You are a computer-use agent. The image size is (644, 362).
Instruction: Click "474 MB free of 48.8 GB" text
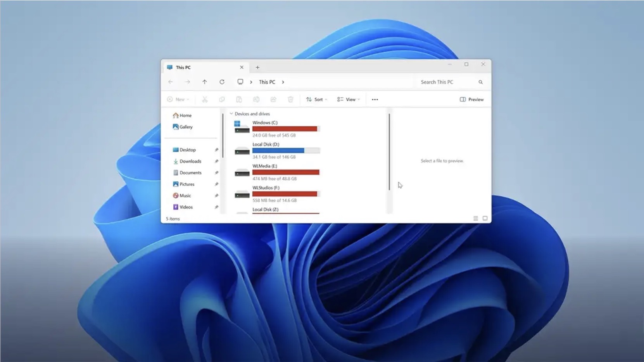click(275, 179)
